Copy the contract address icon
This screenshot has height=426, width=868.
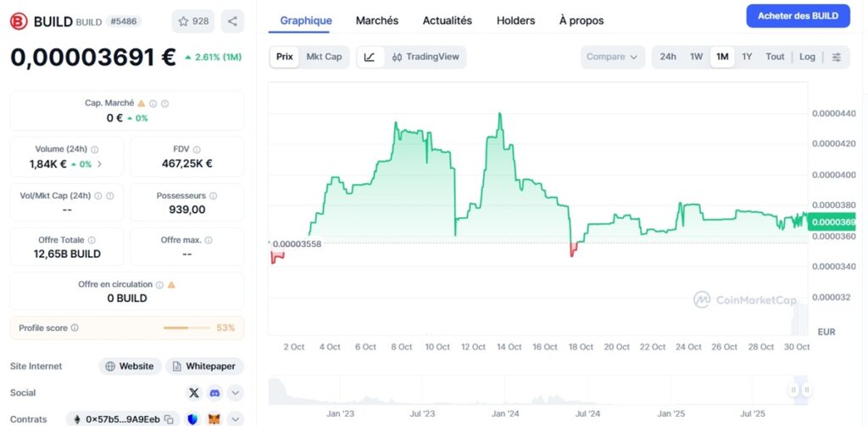tap(170, 419)
